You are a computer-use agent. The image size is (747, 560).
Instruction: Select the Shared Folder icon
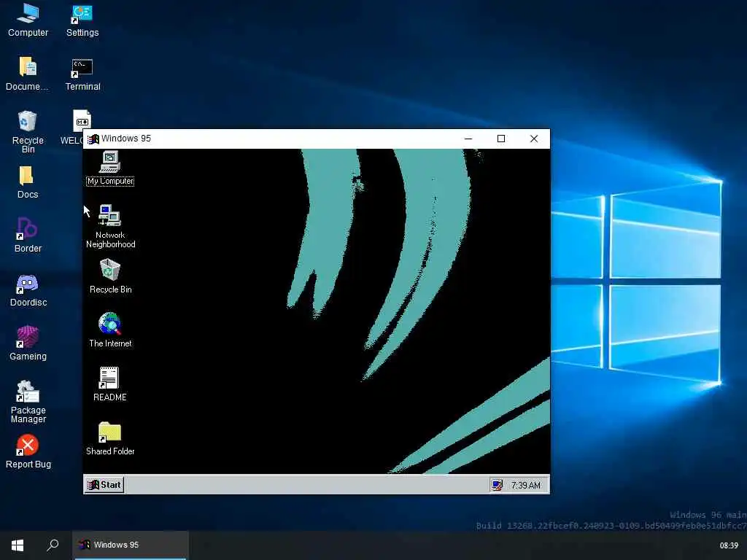pyautogui.click(x=110, y=438)
